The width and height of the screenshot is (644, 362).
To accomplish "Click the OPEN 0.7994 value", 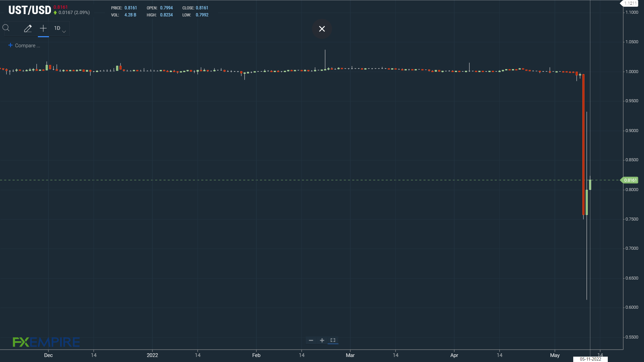I will click(166, 8).
